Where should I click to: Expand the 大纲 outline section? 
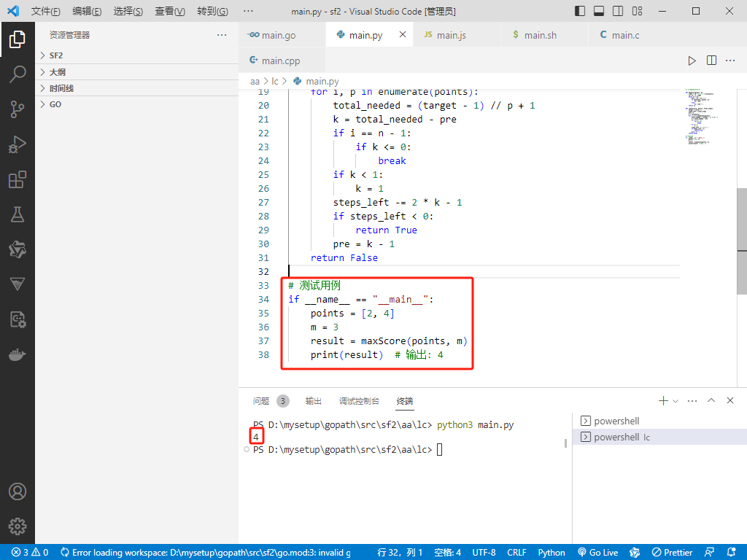pyautogui.click(x=136, y=72)
